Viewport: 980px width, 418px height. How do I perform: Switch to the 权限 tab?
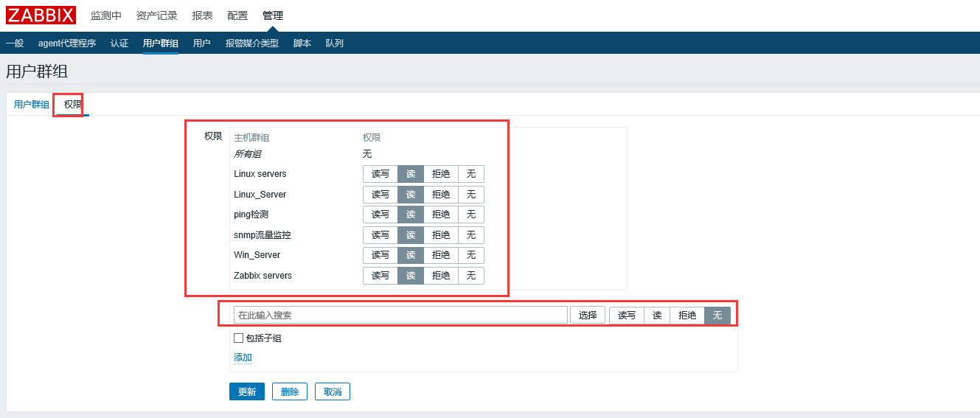pos(73,105)
